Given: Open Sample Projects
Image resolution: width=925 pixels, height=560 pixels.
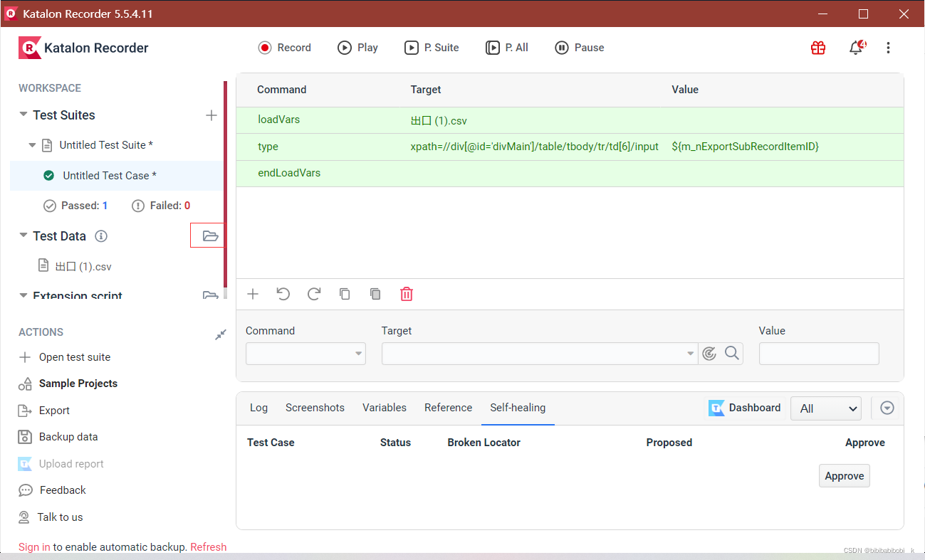Looking at the screenshot, I should (x=78, y=384).
